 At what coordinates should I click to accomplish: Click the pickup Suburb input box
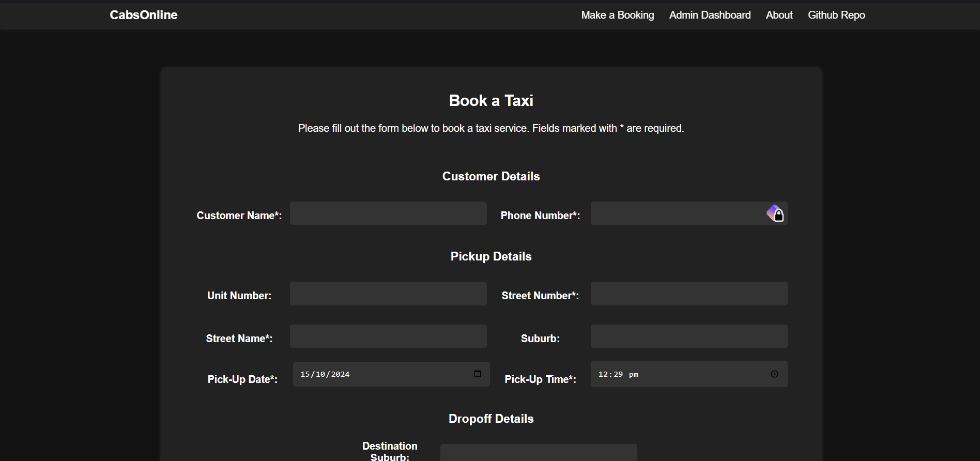pos(688,336)
